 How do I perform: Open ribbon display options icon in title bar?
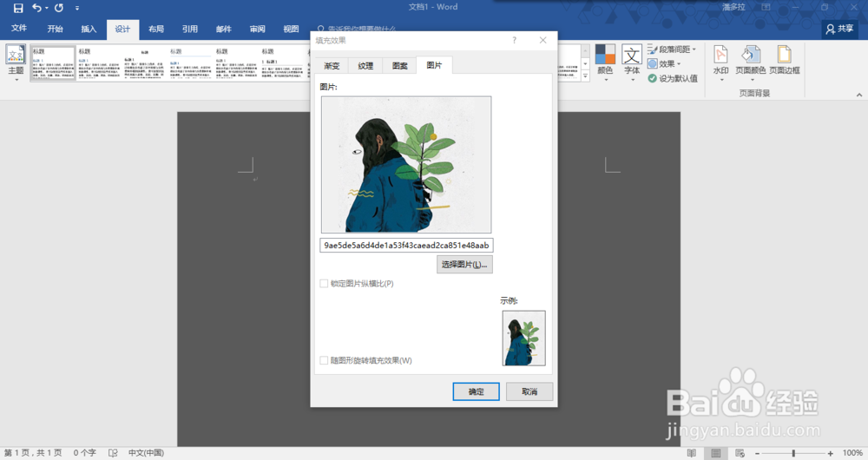click(766, 7)
